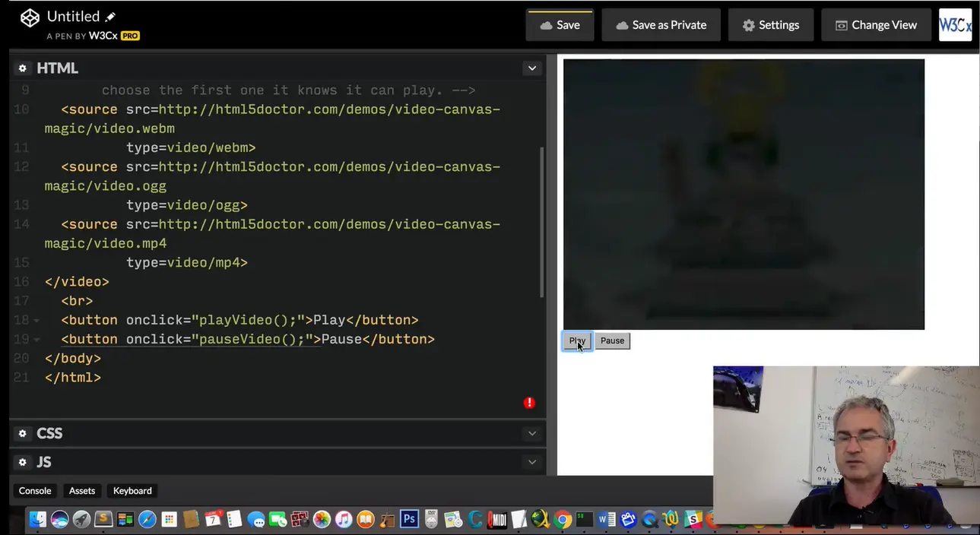980x535 pixels.
Task: Open Finder from the dock
Action: tap(38, 520)
